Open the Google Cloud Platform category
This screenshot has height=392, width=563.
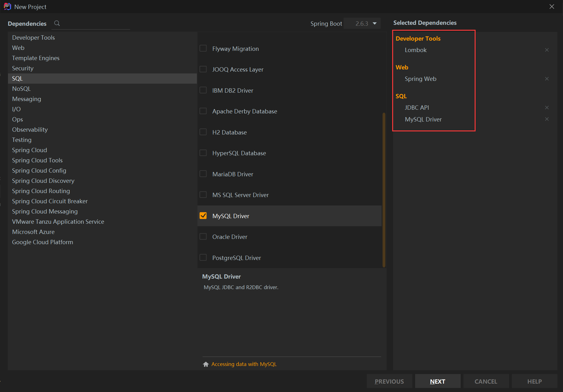click(102, 242)
